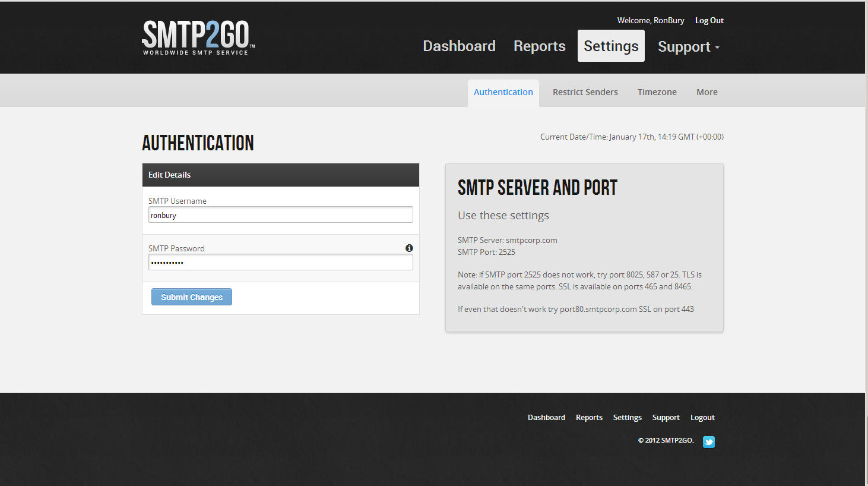Focus the SMTP Password input field
Screen dimensions: 868x486
(281, 262)
